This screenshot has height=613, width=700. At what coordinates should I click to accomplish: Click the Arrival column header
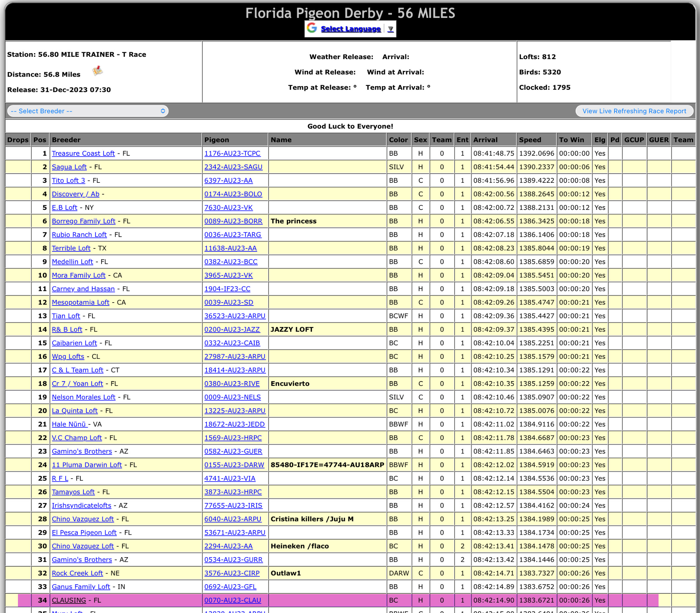(x=485, y=140)
